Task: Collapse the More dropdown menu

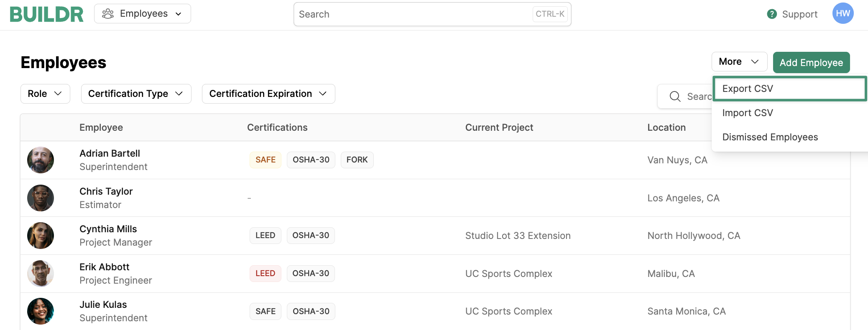Action: (x=739, y=62)
